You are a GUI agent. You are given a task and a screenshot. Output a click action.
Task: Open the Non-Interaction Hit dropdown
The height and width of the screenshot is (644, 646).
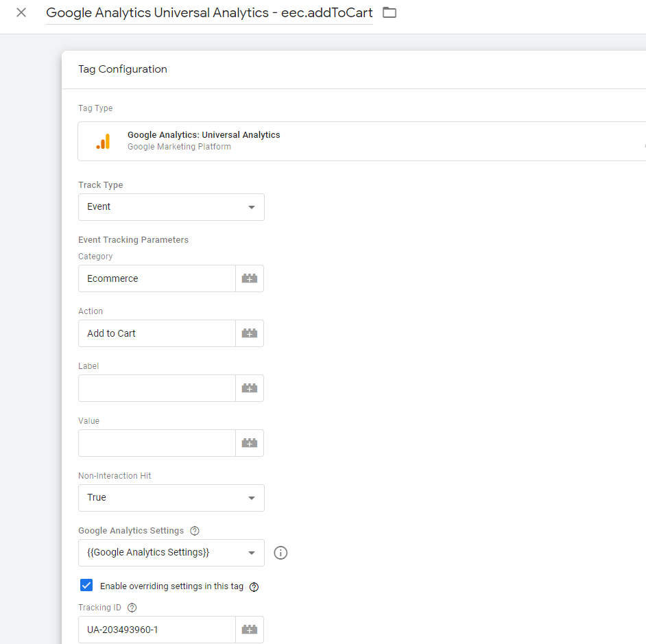[x=171, y=498]
